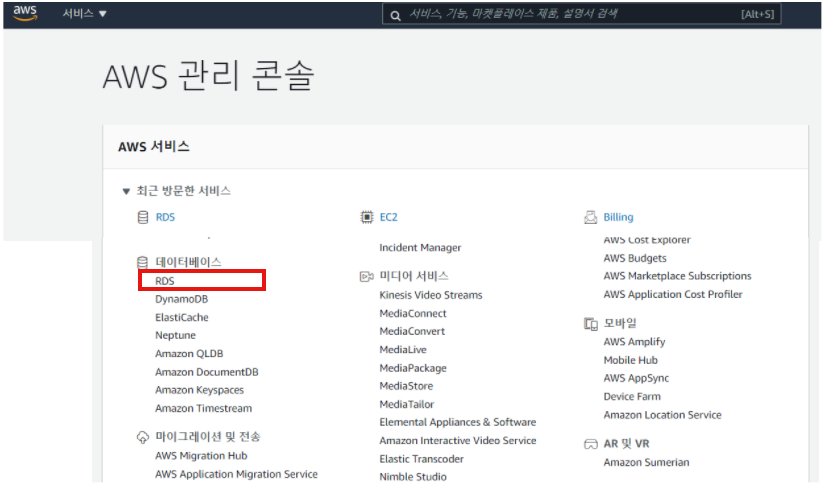Open Mobile Hub service
834x499 pixels.
coord(630,360)
